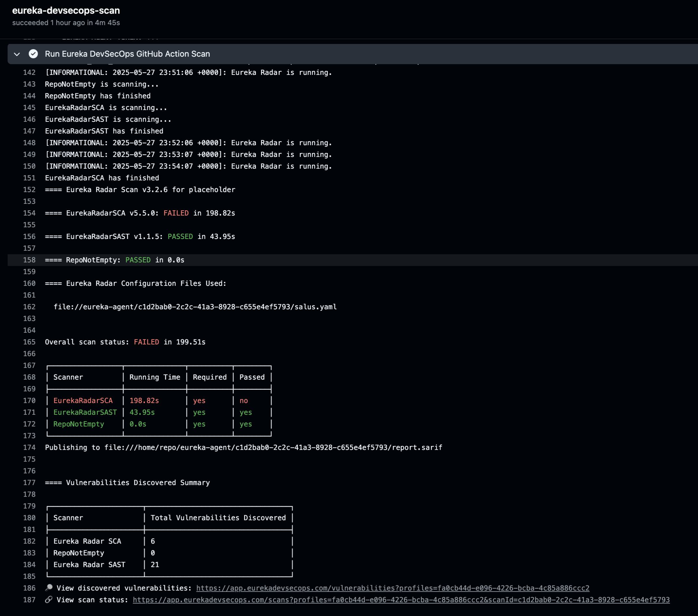Click the 43.95s running time cell
This screenshot has height=616, width=698.
pyautogui.click(x=142, y=412)
